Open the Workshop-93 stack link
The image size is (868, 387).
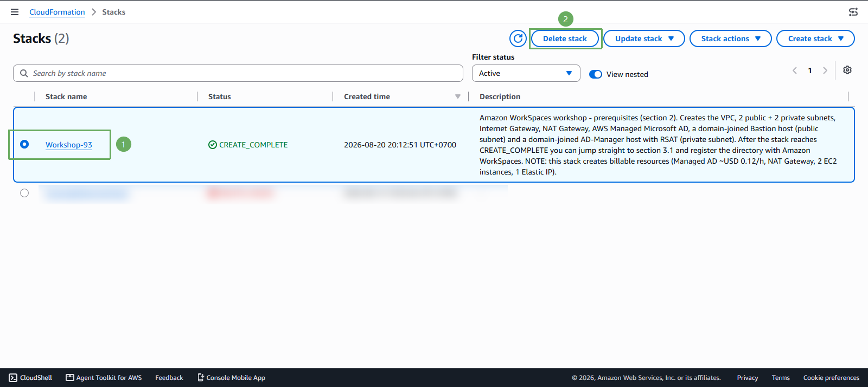point(69,145)
